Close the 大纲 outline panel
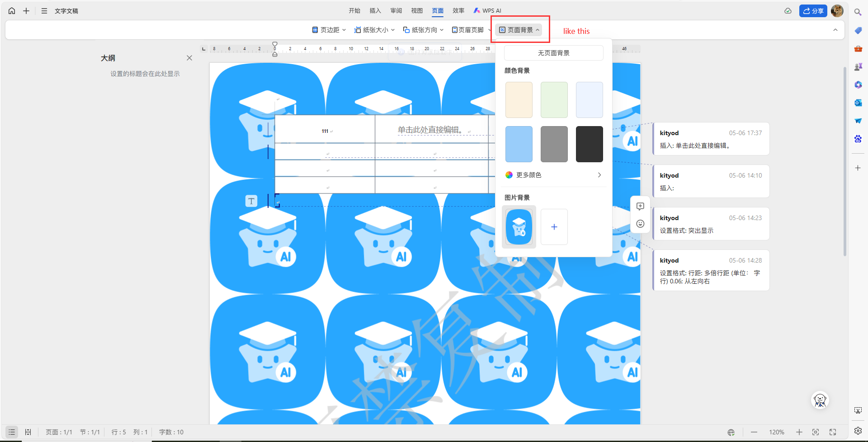The height and width of the screenshot is (442, 868). tap(189, 58)
